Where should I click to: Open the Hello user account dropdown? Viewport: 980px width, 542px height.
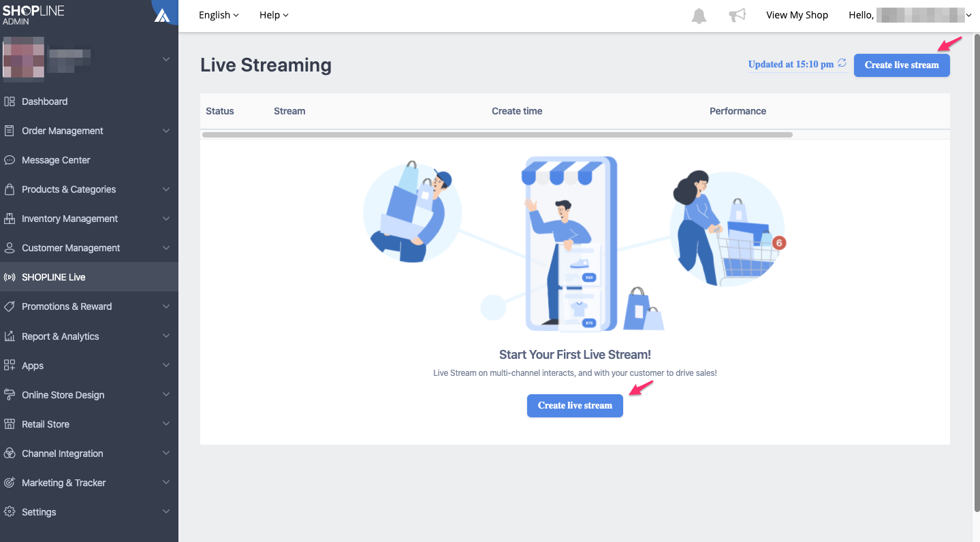click(910, 15)
